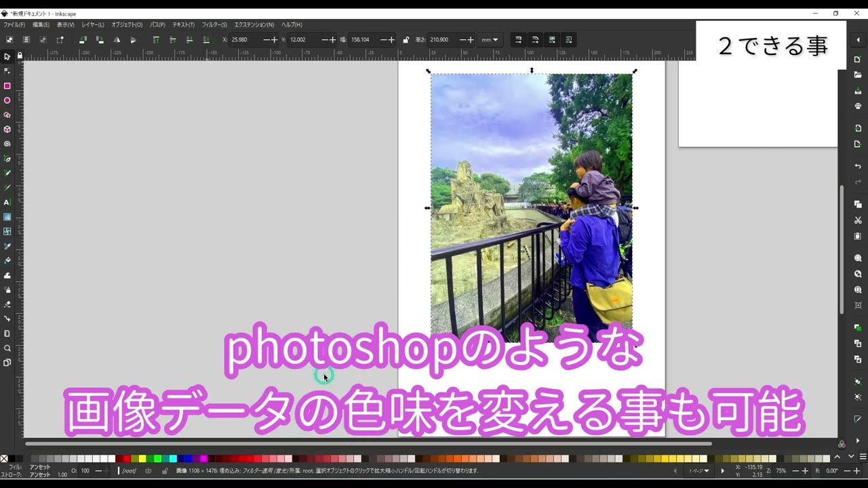868x488 pixels.
Task: Open the ファイル(F) menu
Action: pos(14,24)
